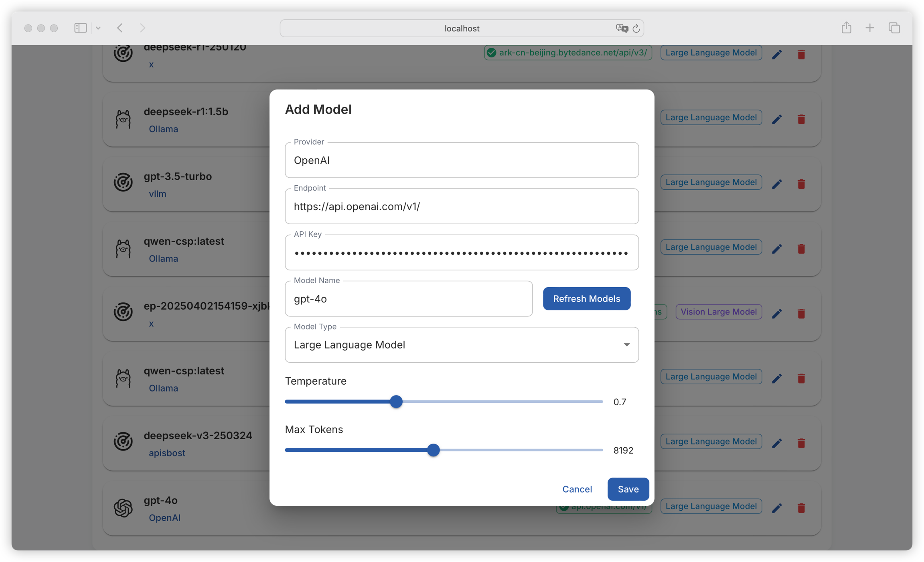The image size is (924, 562).
Task: Click into the Endpoint input field
Action: (462, 207)
